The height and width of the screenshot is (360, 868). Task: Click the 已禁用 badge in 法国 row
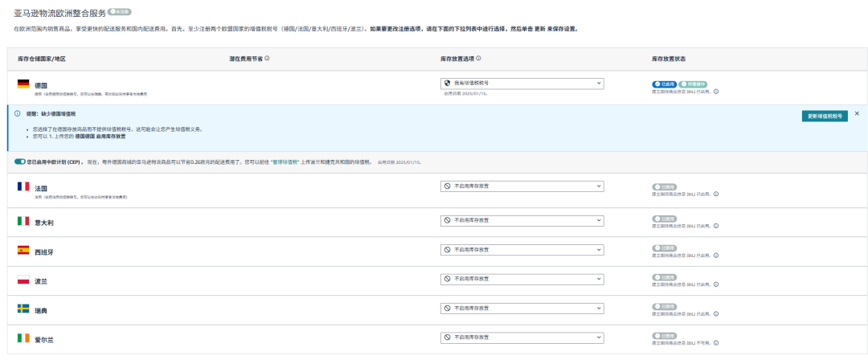(665, 187)
